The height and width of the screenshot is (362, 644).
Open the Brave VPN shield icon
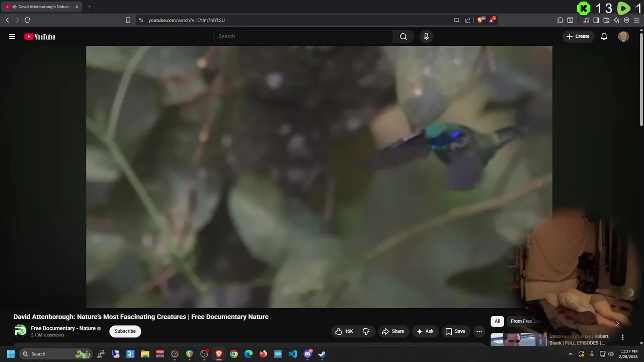click(x=626, y=20)
